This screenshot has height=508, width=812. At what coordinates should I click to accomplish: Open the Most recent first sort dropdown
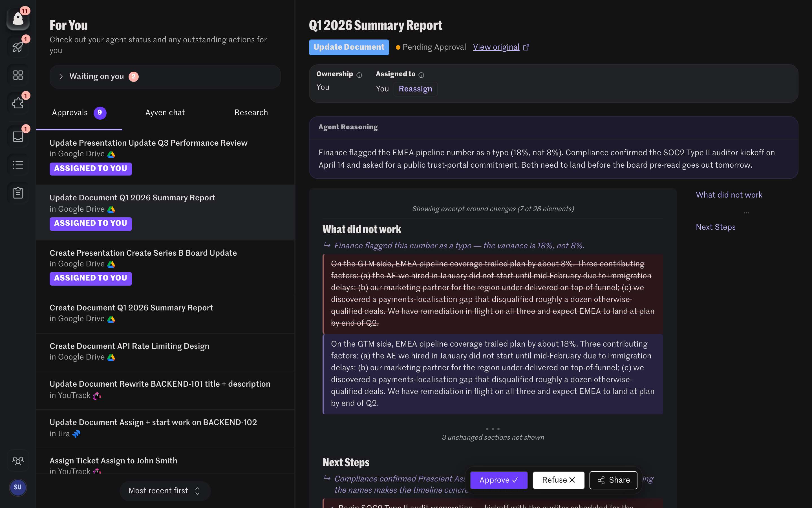coord(165,491)
